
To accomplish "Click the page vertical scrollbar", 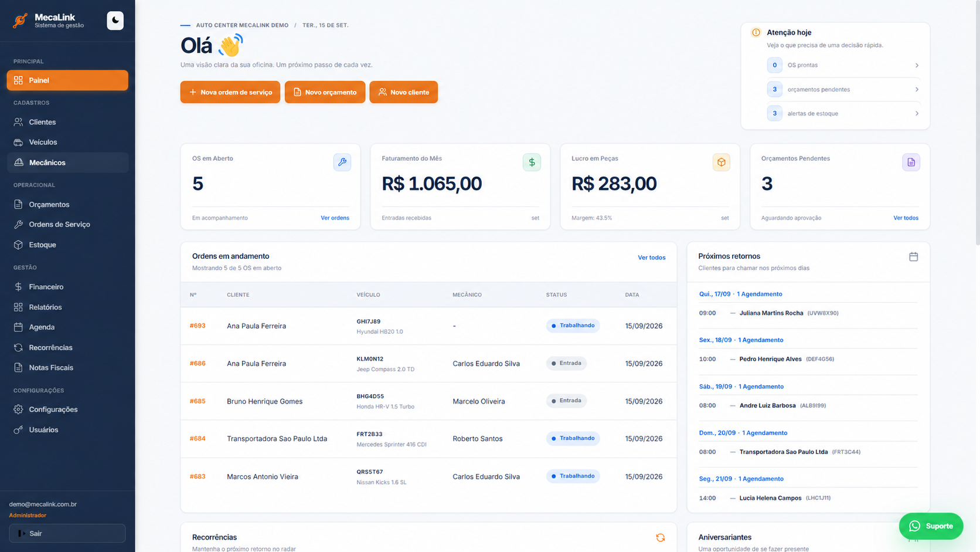I will (977, 123).
